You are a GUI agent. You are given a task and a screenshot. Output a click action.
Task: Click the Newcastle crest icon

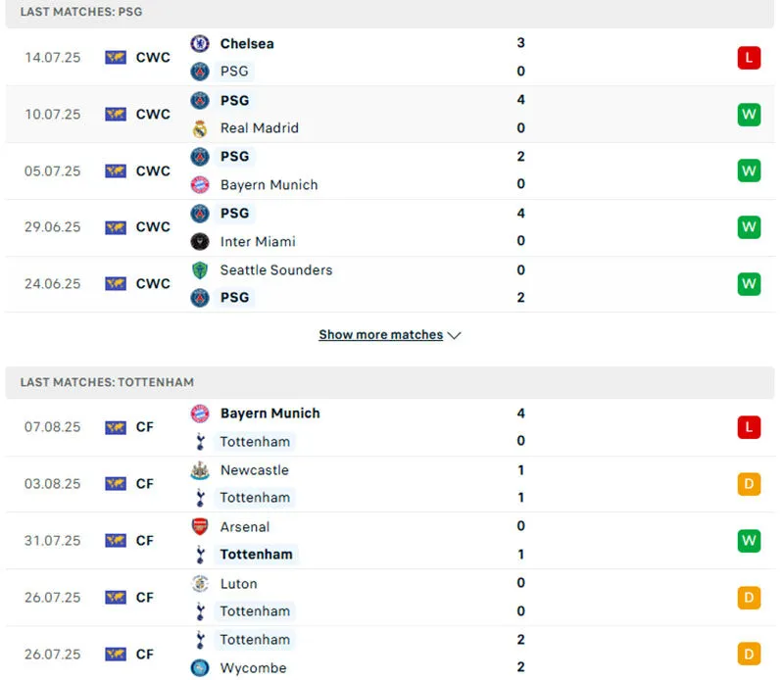point(200,470)
